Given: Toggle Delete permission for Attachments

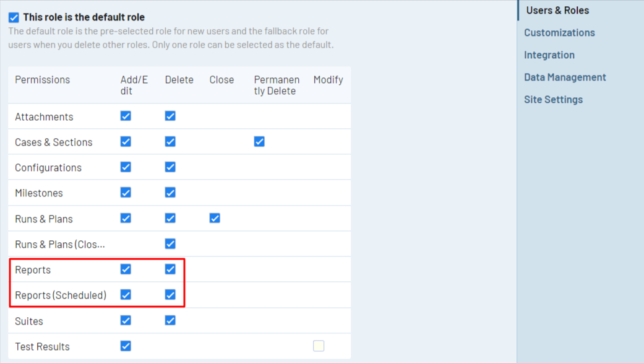Looking at the screenshot, I should [170, 115].
